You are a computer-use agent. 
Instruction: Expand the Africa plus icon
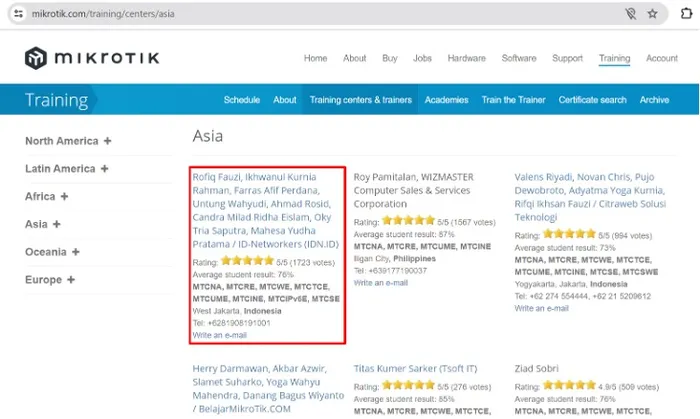tap(64, 196)
